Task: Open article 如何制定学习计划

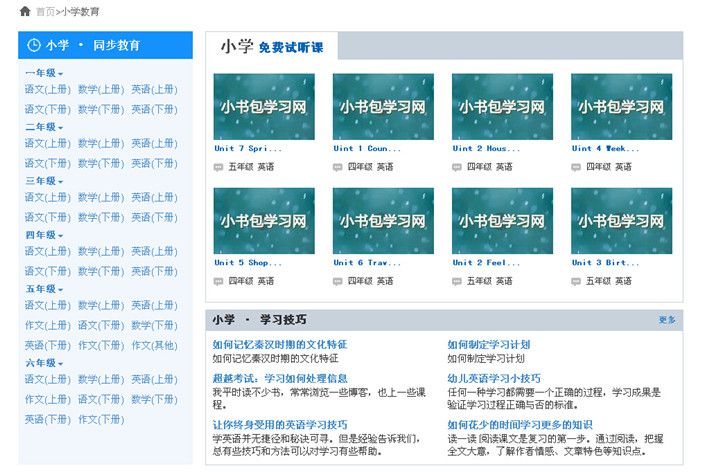Action: (x=488, y=345)
